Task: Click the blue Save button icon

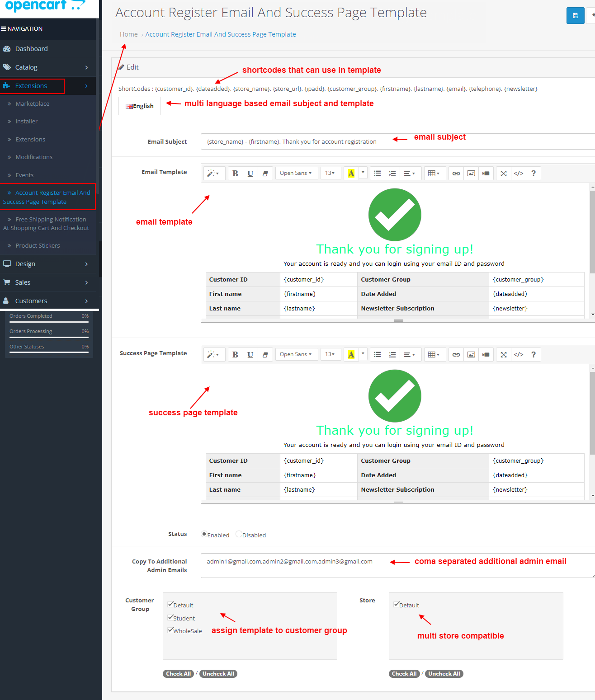Action: click(575, 16)
